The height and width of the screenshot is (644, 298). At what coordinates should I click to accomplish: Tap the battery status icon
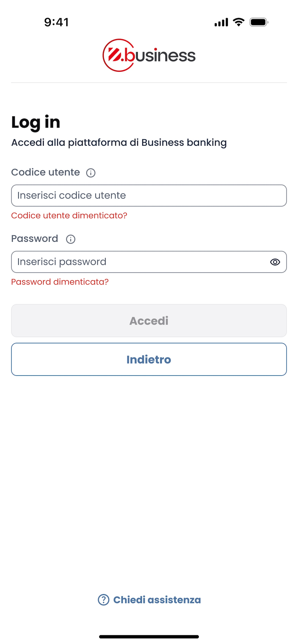tap(259, 22)
